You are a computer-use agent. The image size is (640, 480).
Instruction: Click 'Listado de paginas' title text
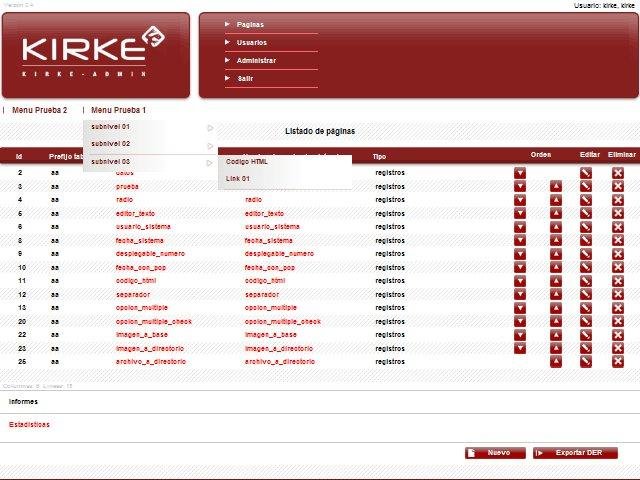(320, 131)
